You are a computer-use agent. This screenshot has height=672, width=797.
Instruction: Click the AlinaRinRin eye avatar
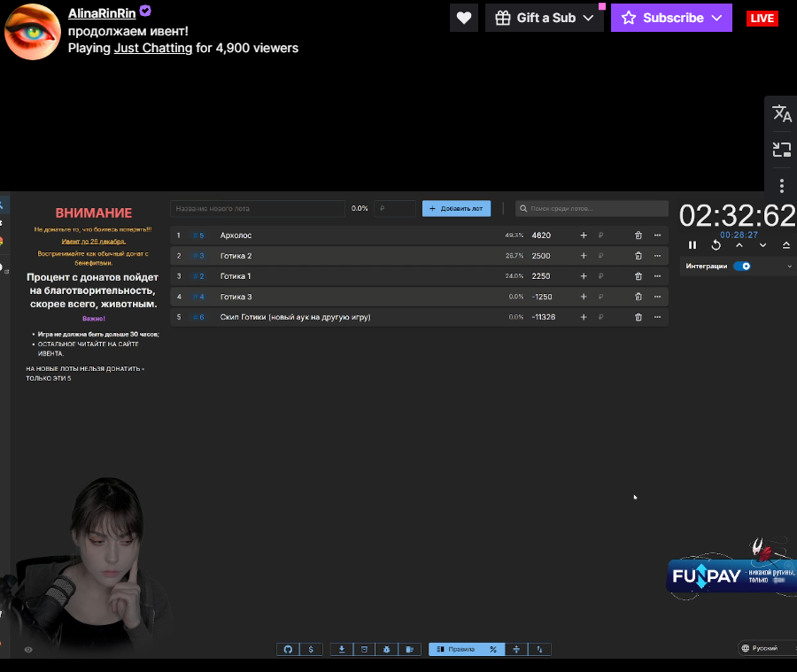[x=33, y=32]
